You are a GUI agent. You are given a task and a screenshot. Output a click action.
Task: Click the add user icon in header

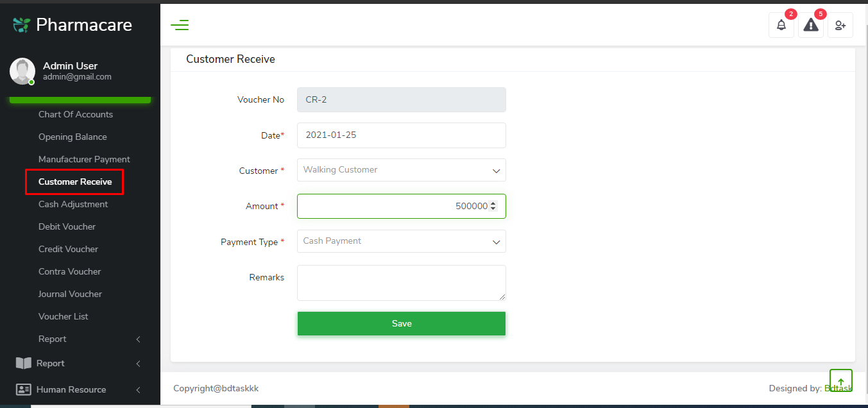pos(840,26)
